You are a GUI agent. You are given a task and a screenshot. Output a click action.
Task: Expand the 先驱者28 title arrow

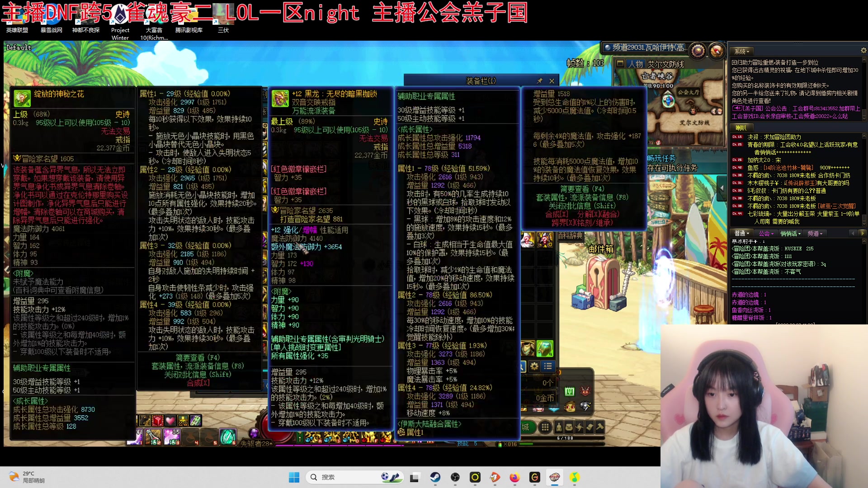[x=272, y=444]
